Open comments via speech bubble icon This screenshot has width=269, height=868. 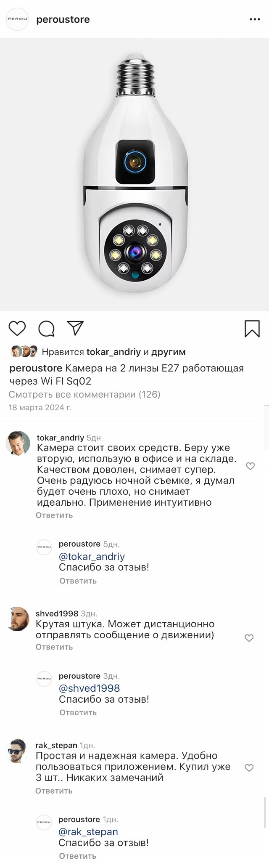point(46,329)
